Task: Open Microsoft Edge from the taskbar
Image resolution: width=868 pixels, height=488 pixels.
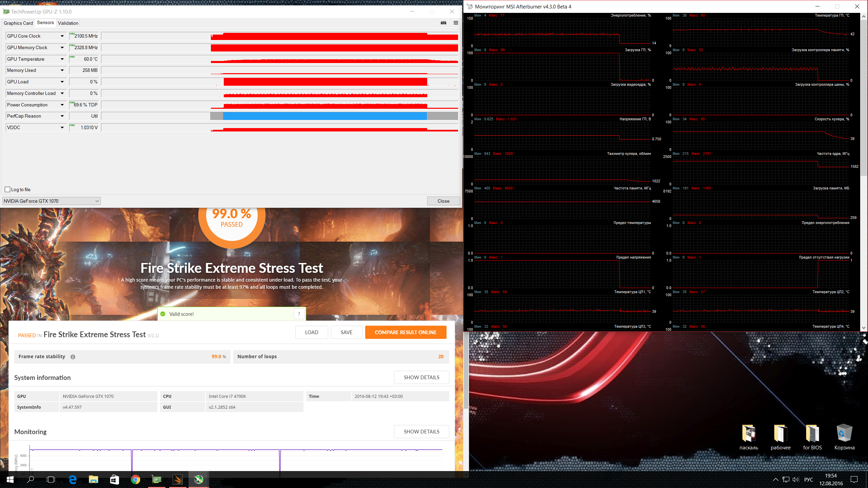Action: point(73,479)
